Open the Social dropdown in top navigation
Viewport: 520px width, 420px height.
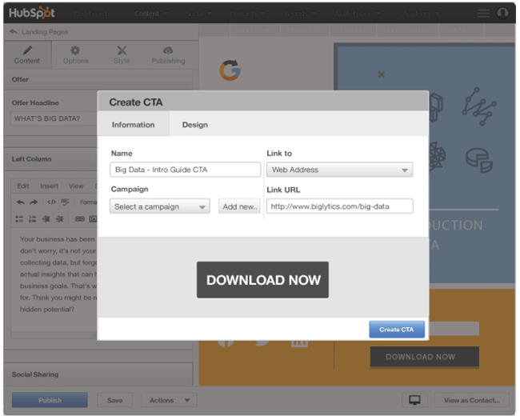coord(198,14)
